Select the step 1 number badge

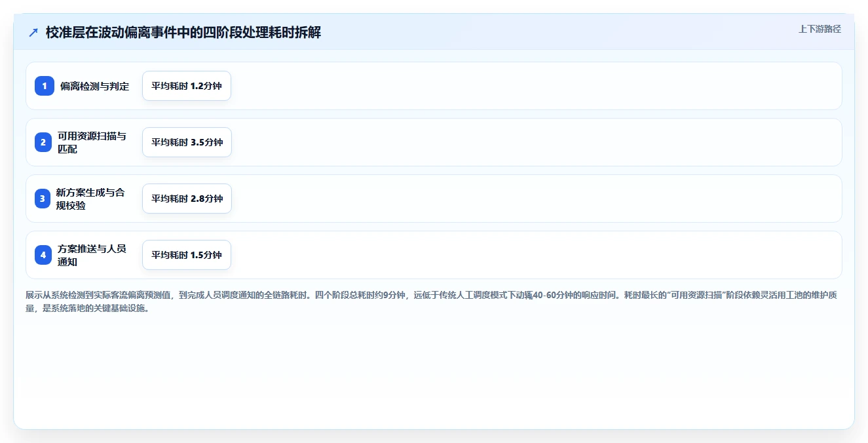(x=45, y=86)
